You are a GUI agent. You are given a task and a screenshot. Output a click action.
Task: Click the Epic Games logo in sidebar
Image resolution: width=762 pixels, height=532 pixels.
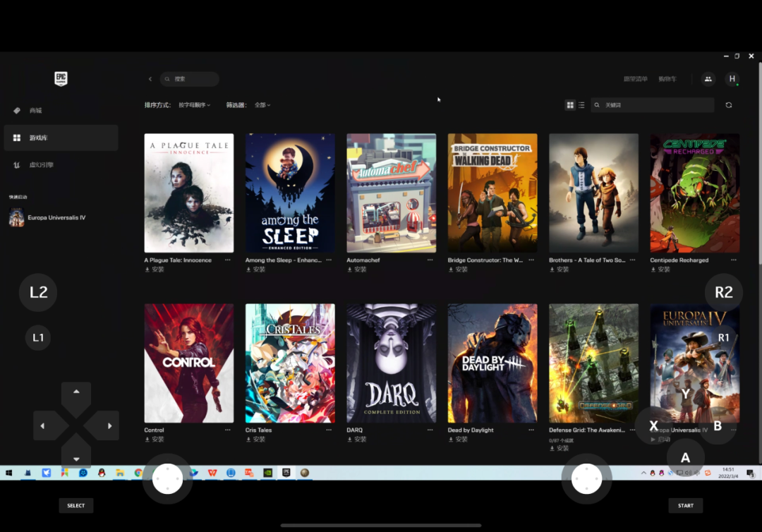(x=61, y=78)
